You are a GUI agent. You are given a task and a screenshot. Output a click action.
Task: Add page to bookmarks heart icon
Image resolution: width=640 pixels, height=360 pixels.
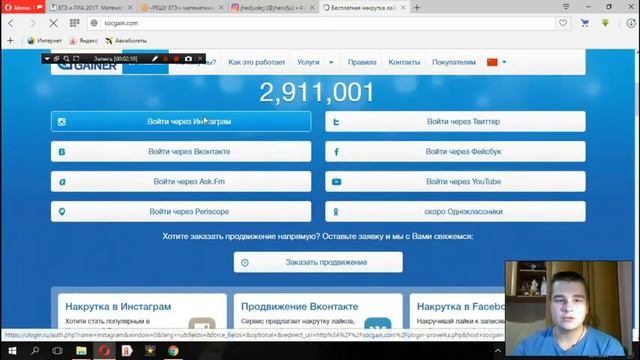[x=563, y=23]
